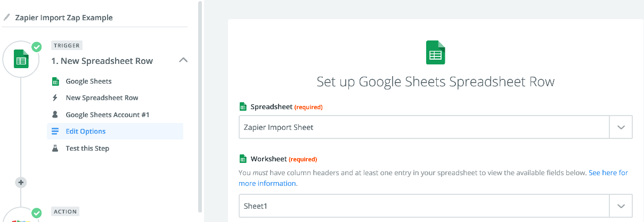Open the Spreadsheet dropdown arrow
The image size is (644, 222).
tap(621, 127)
